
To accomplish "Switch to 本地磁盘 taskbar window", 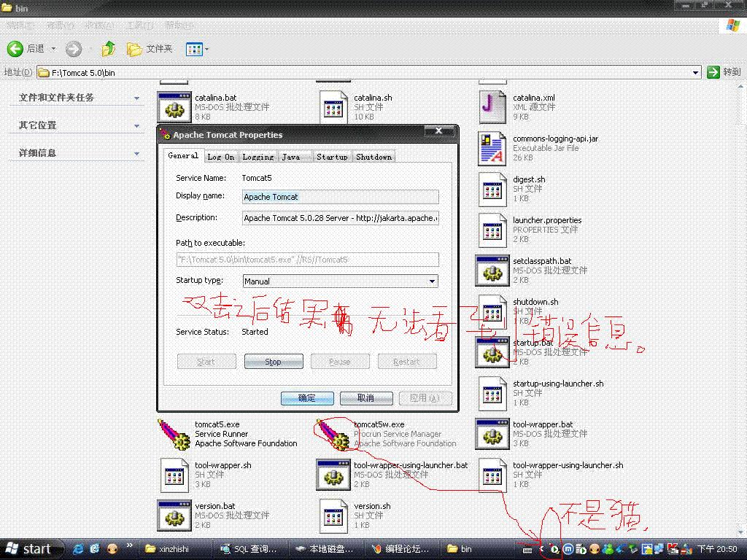I will (325, 549).
